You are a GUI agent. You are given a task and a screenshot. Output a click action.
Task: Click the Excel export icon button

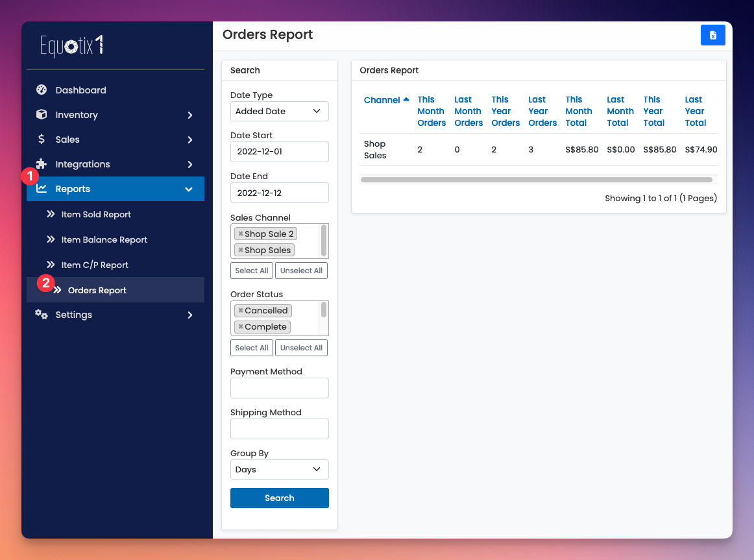712,35
